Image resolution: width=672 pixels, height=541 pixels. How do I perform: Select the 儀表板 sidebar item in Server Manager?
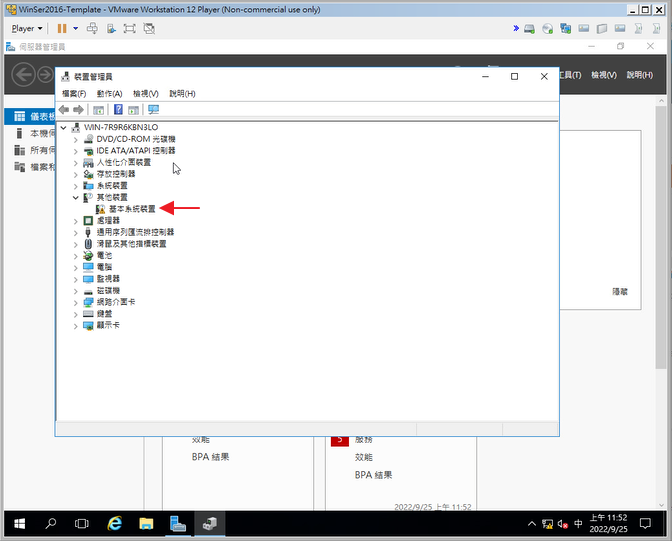[x=30, y=116]
